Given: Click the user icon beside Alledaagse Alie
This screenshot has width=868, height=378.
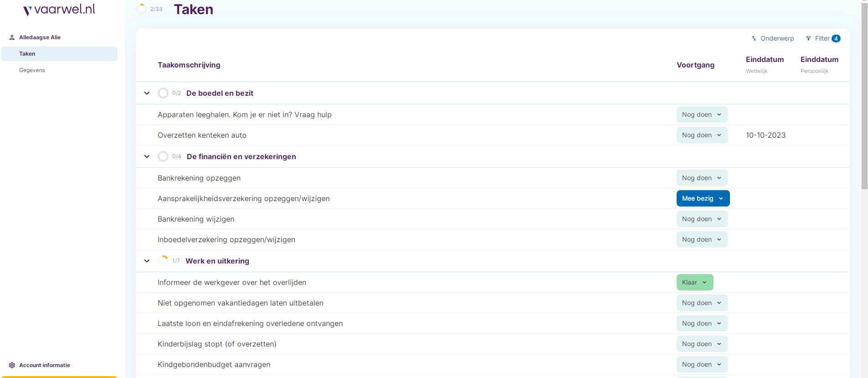Looking at the screenshot, I should pyautogui.click(x=12, y=37).
